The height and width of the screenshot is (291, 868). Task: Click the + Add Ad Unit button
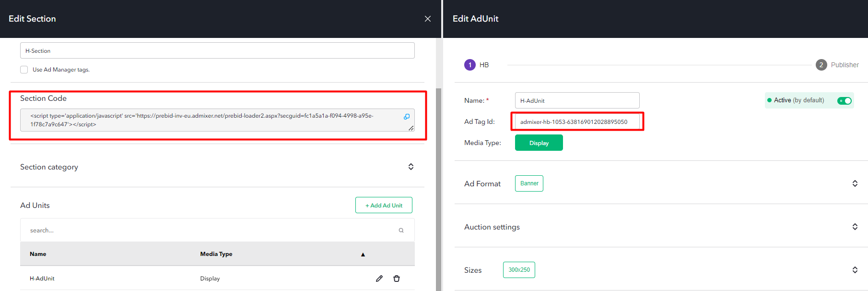tap(384, 205)
